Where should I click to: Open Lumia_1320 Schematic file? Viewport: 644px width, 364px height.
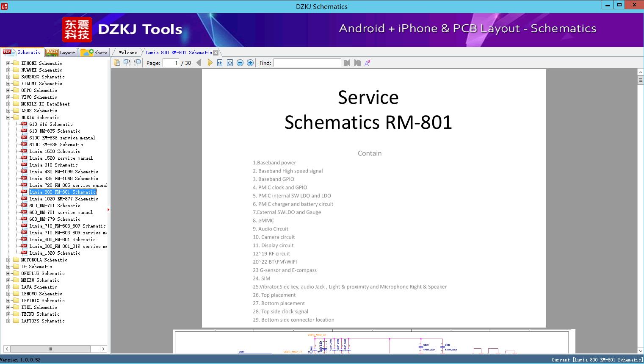pyautogui.click(x=55, y=253)
